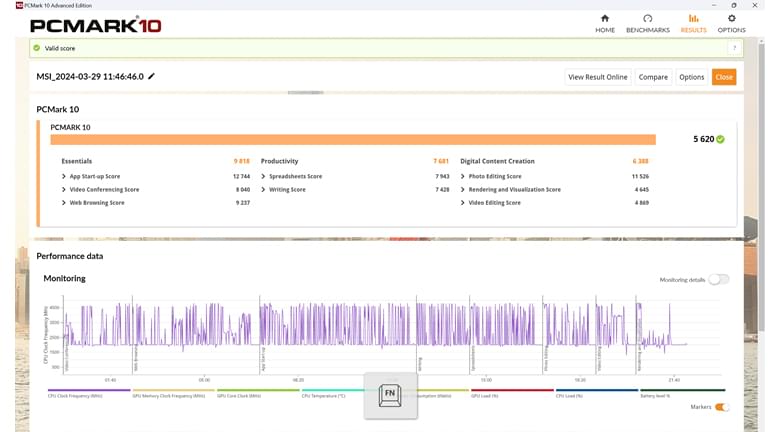The image size is (780, 432).
Task: Click the orange PCMark 10 score bar
Action: [x=353, y=139]
